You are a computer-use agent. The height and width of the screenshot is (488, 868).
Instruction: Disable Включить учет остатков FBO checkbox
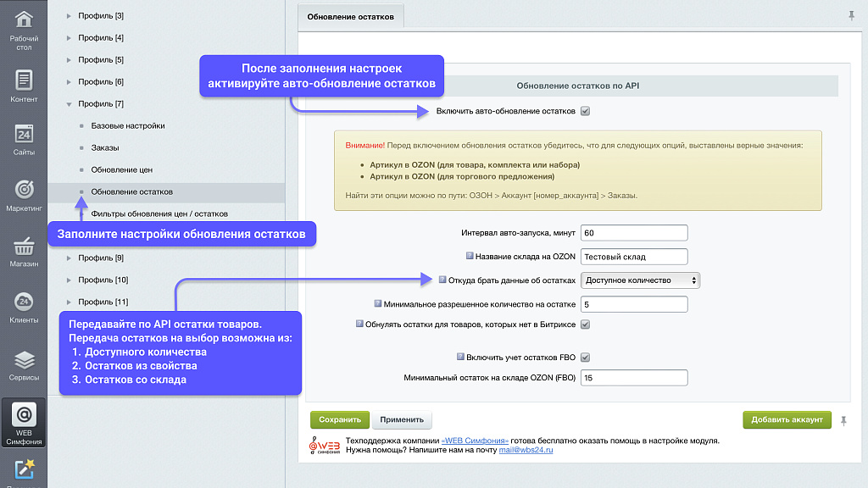point(585,358)
